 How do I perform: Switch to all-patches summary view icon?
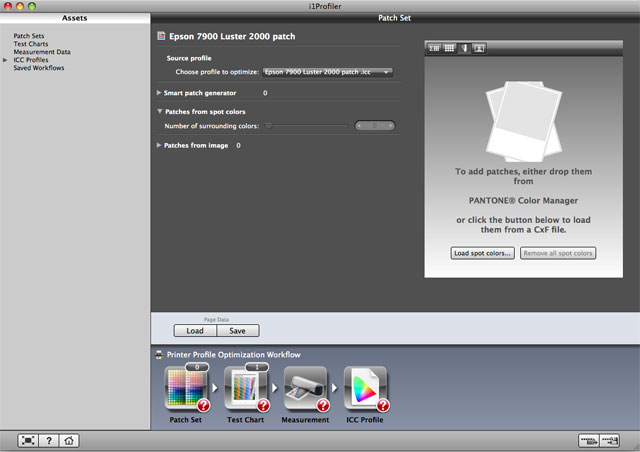tap(434, 48)
